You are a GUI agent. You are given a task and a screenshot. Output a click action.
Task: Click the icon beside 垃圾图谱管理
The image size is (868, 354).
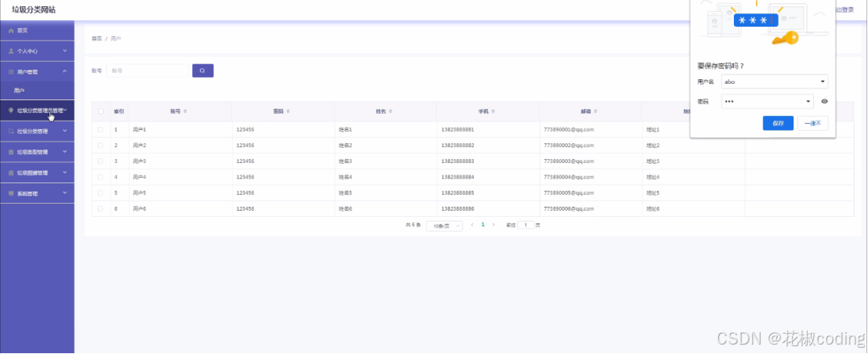[x=11, y=173]
